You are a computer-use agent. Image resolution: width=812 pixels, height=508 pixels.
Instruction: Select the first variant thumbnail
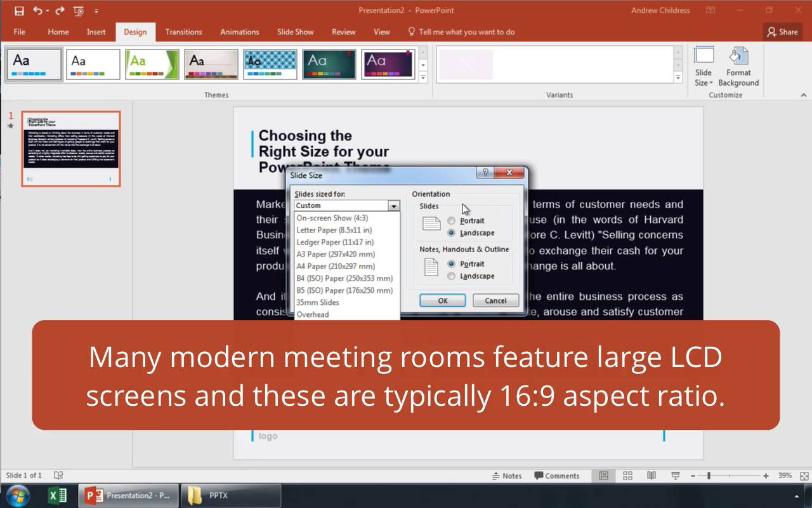point(466,64)
